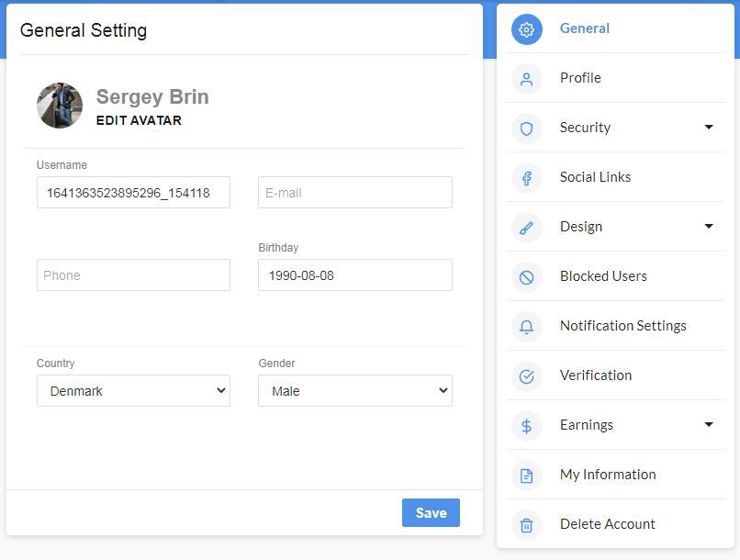Click the Delete Account trash icon

526,525
